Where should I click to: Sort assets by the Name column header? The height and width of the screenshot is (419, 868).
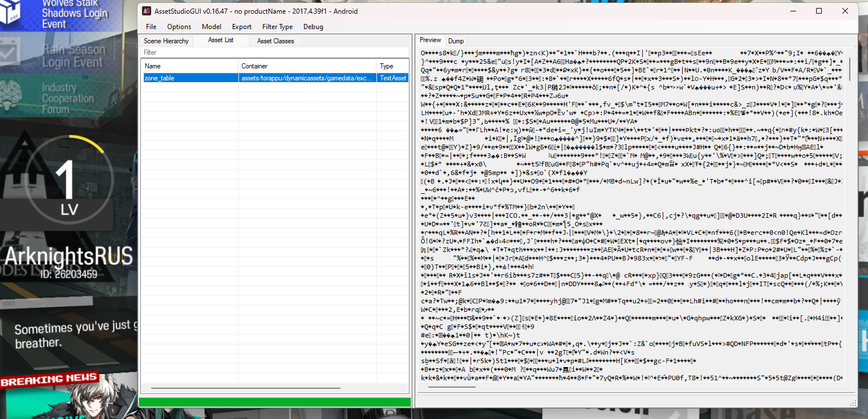(x=190, y=66)
